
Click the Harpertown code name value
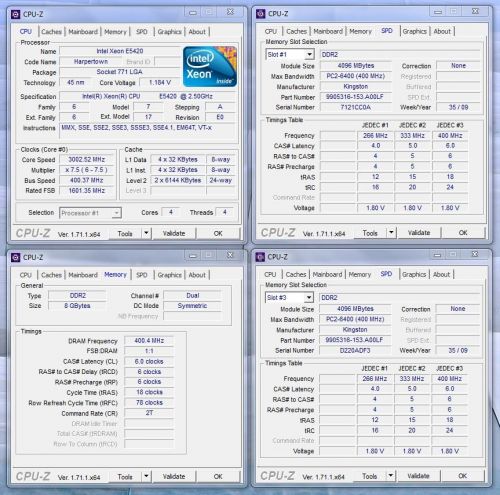click(x=91, y=62)
